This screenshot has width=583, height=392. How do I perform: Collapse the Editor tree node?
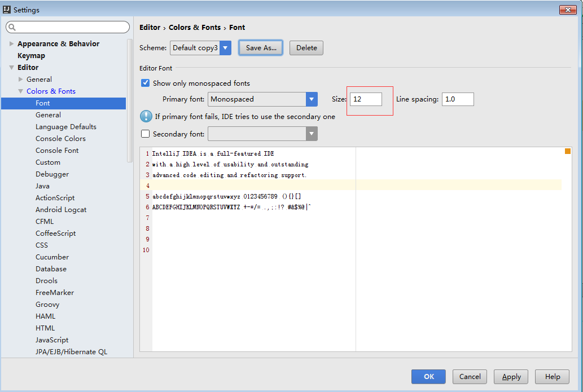click(11, 67)
